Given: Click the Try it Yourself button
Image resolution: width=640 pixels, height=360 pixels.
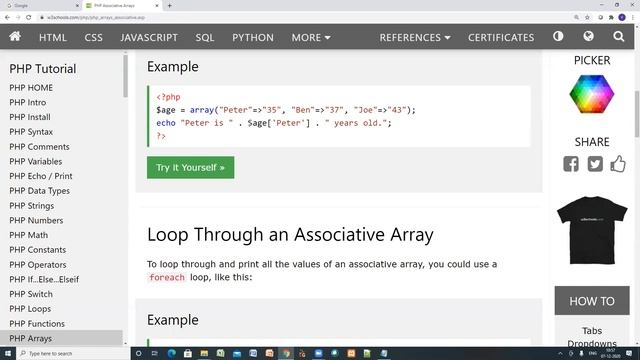Looking at the screenshot, I should pos(191,167).
